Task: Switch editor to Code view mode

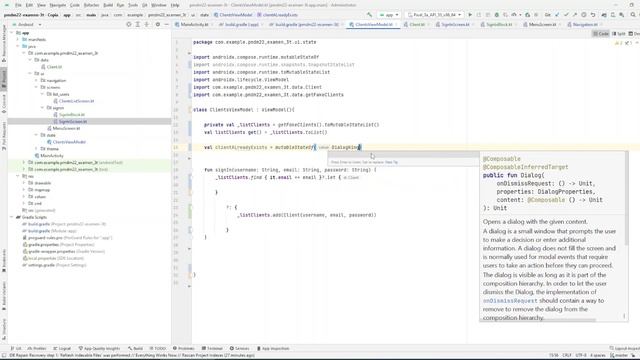Action: tap(601, 33)
